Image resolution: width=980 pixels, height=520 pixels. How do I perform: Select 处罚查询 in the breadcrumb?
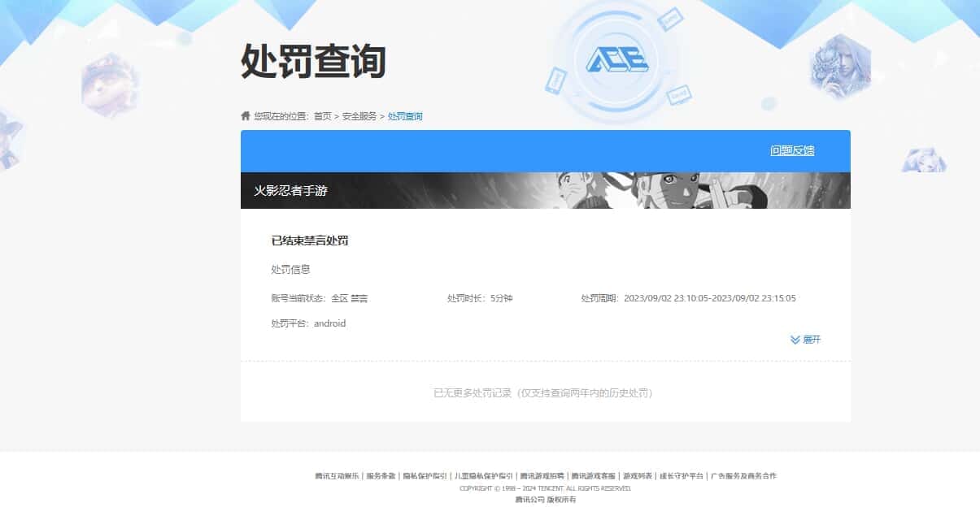(405, 116)
